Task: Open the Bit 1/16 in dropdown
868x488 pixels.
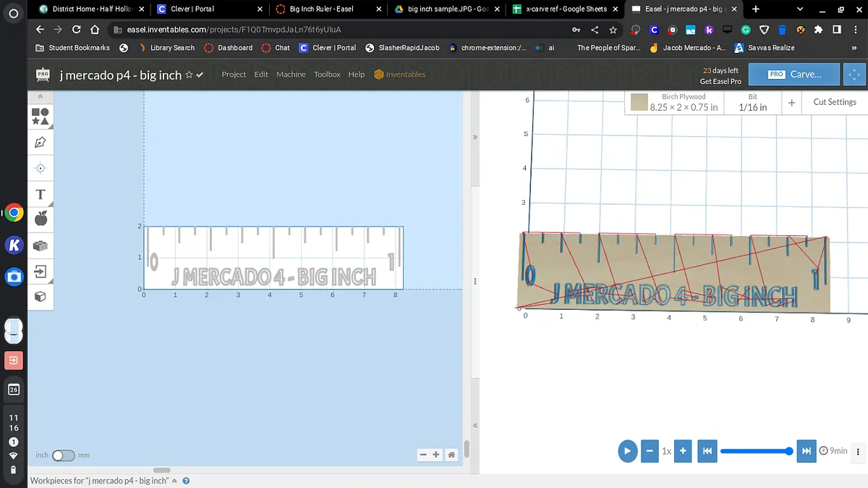Action: pyautogui.click(x=752, y=102)
